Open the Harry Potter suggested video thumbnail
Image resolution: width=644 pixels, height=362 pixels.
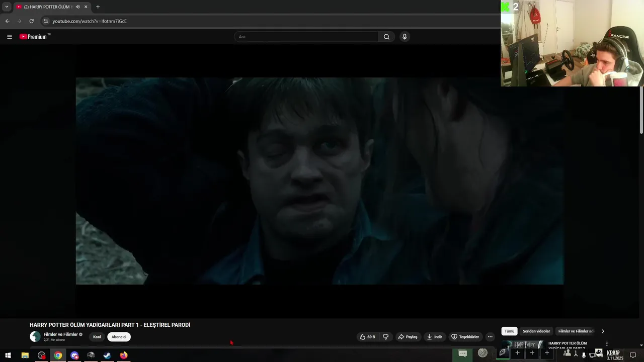522,344
